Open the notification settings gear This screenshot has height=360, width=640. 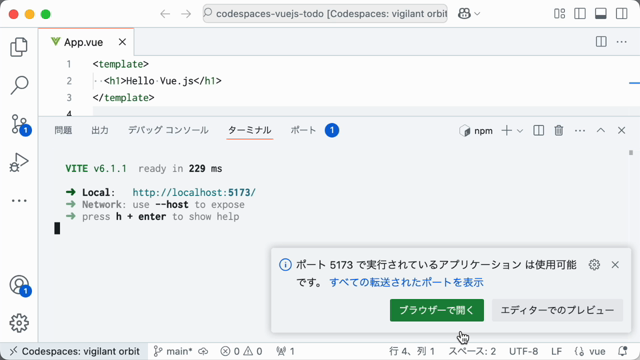tap(594, 265)
